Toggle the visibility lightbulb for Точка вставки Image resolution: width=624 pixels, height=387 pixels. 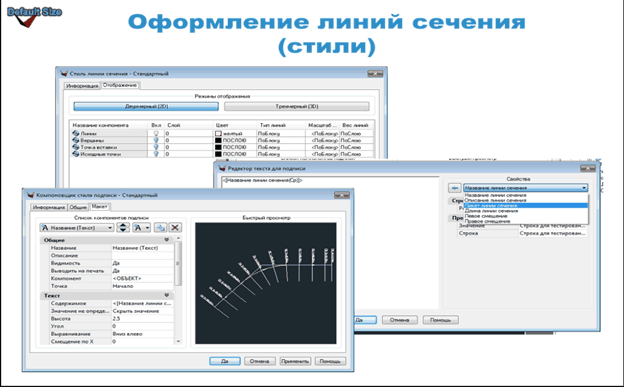(156, 147)
